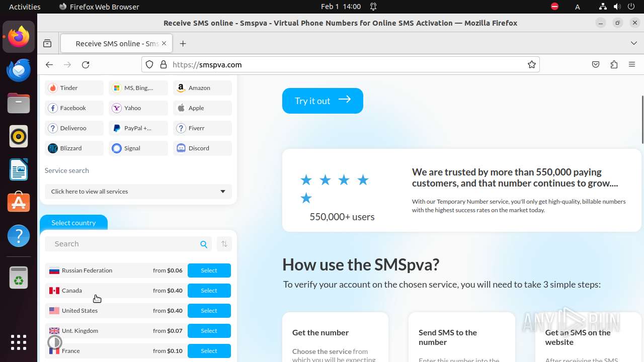Select the Receive SMS online tab

tap(116, 44)
